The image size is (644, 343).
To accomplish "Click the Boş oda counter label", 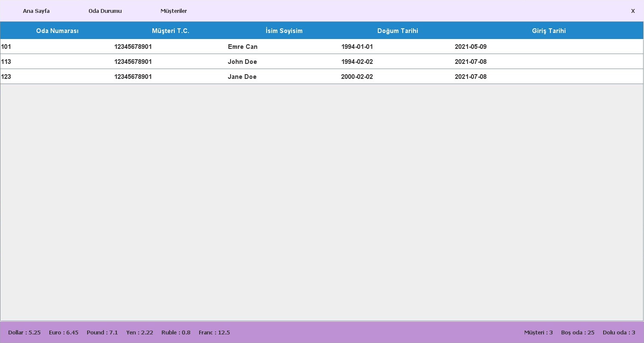I will pos(577,332).
